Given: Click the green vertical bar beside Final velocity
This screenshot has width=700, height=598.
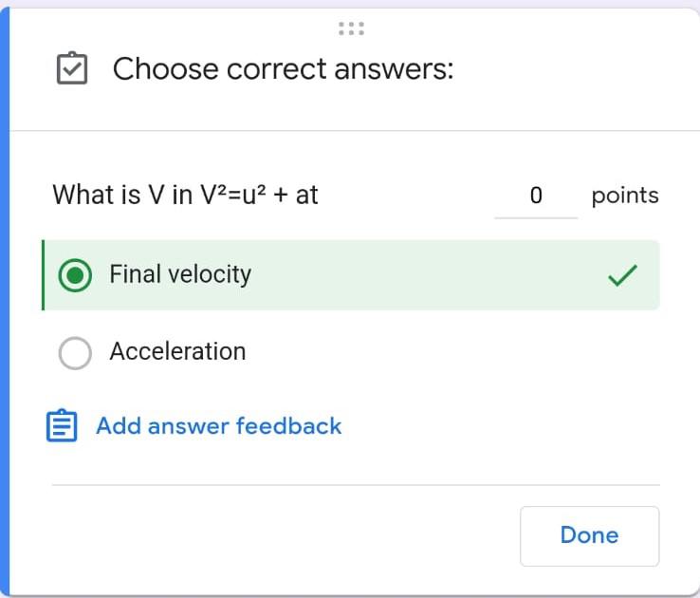Looking at the screenshot, I should pos(43,275).
